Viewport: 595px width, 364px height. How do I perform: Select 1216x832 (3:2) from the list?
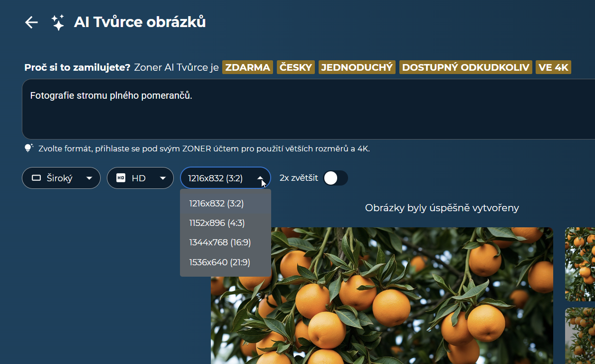217,204
